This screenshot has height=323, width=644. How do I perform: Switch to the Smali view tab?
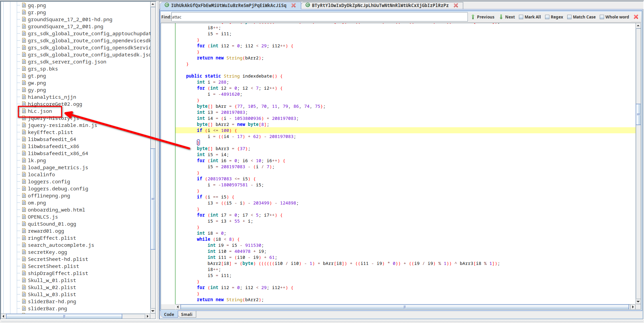[x=186, y=314]
